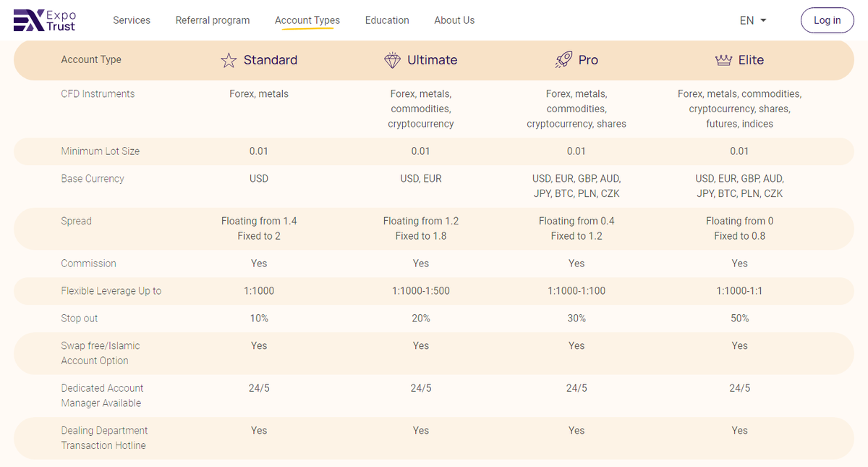Image resolution: width=868 pixels, height=467 pixels.
Task: Select the Pro column heading
Action: coord(588,60)
